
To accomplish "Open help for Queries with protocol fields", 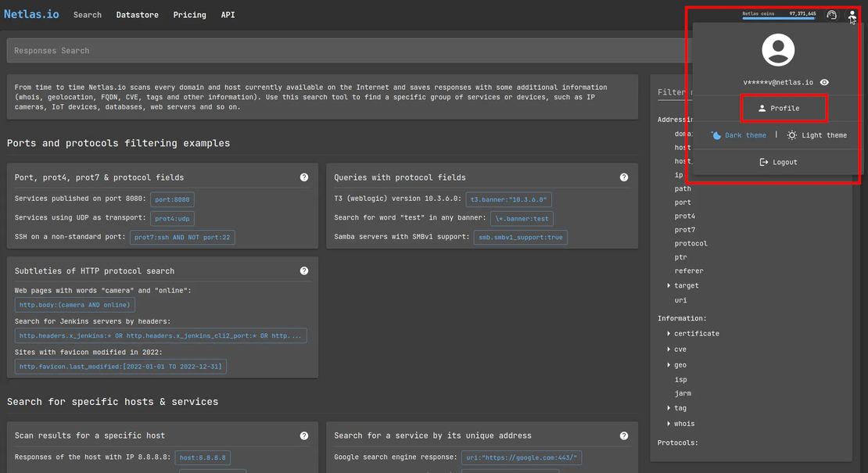I will point(624,177).
